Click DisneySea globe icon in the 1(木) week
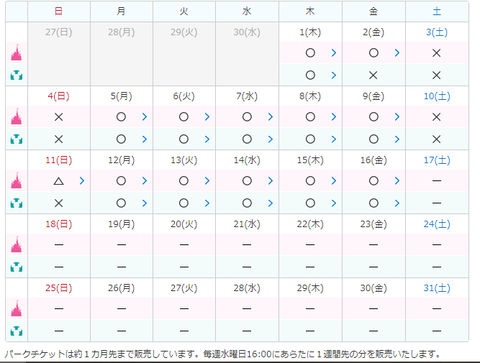This screenshot has height=363, width=480. [16, 75]
